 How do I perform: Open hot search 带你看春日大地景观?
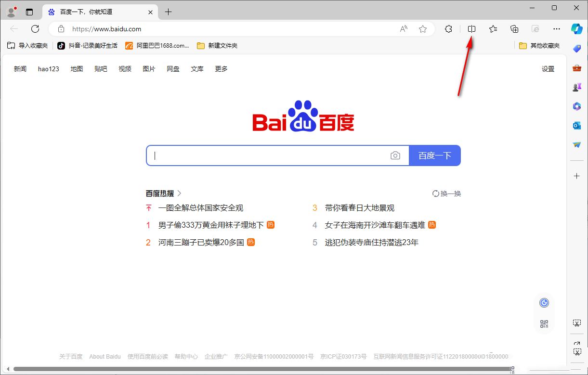[360, 208]
